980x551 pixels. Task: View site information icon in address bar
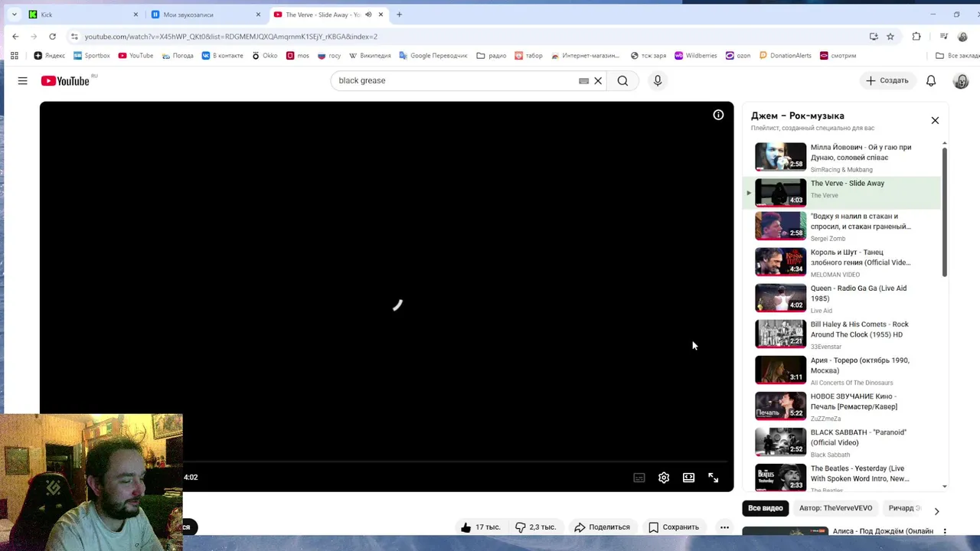point(74,36)
